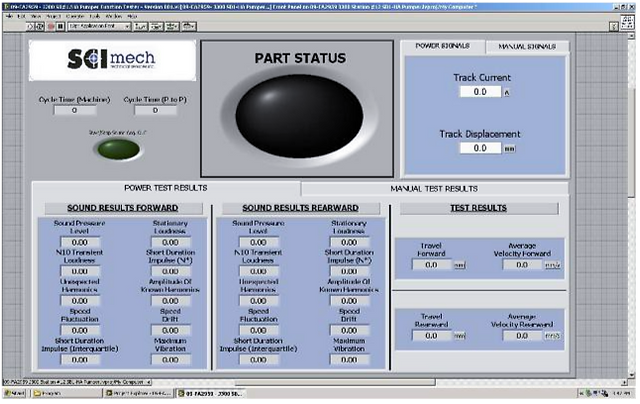The width and height of the screenshot is (640, 404).
Task: Click the green Start/Stop state LED
Action: coord(118,149)
